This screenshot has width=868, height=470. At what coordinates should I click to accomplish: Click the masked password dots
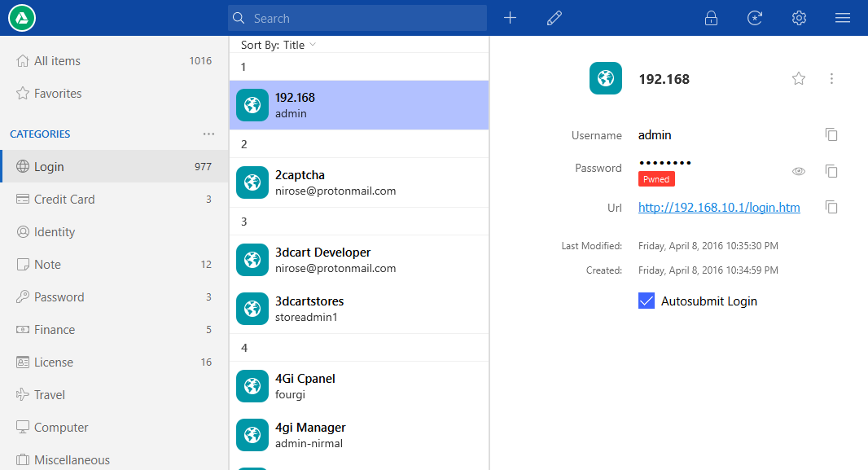664,163
